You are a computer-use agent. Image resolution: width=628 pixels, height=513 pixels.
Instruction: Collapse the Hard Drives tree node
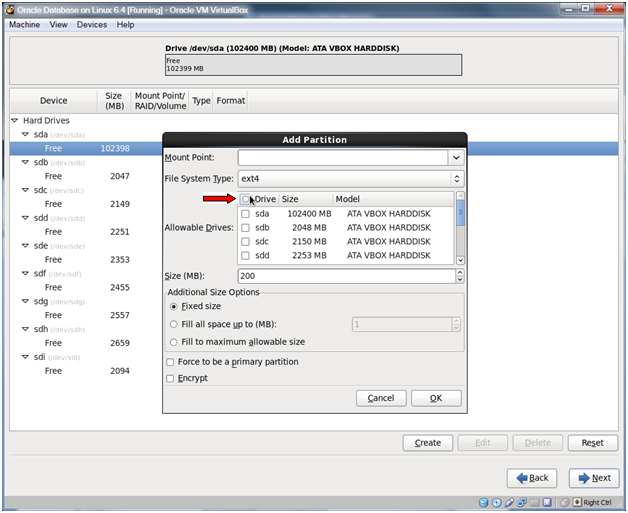coord(15,120)
